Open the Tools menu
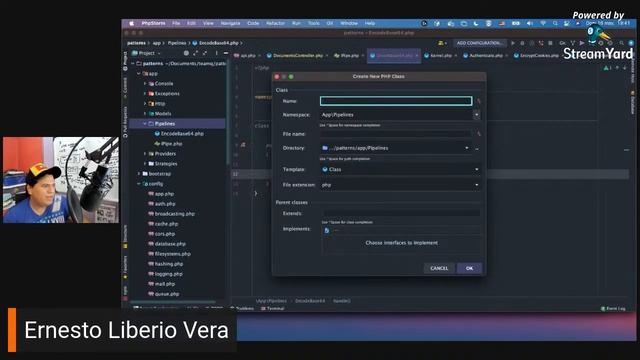640x360 pixels. [x=314, y=23]
